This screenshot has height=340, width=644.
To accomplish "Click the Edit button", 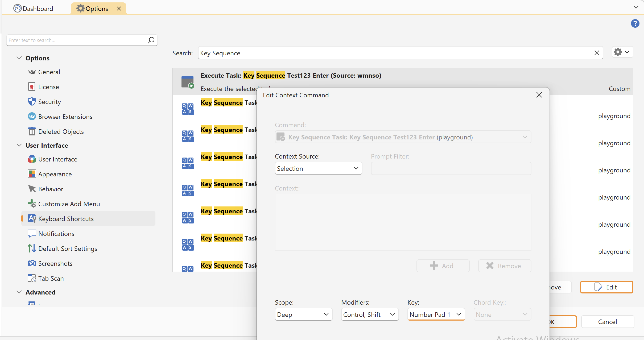I will [606, 287].
